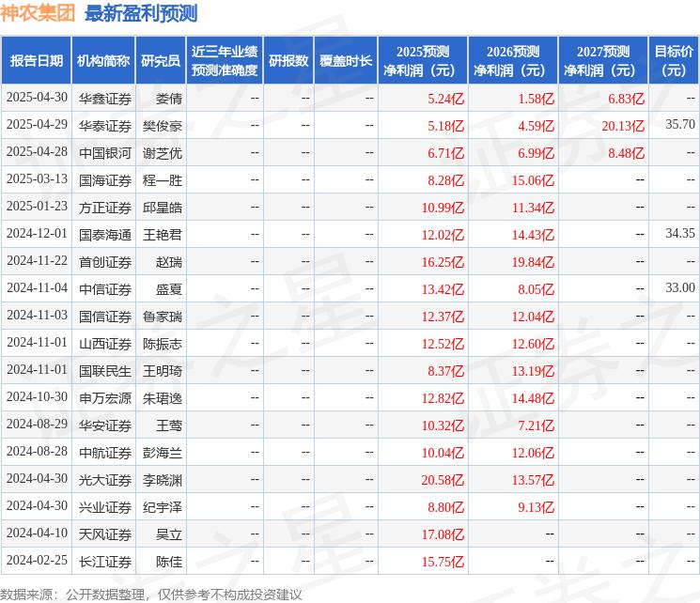The width and height of the screenshot is (700, 603).
Task: Click the 目标价 column header
Action: pos(673,60)
